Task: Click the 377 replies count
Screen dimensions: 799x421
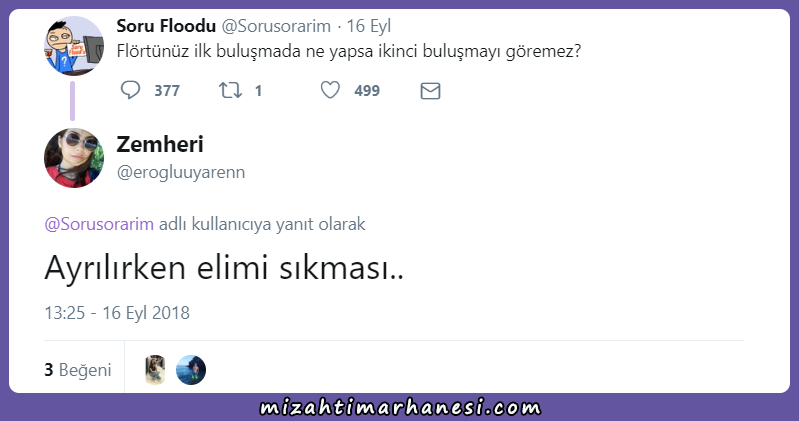Action: pyautogui.click(x=167, y=91)
